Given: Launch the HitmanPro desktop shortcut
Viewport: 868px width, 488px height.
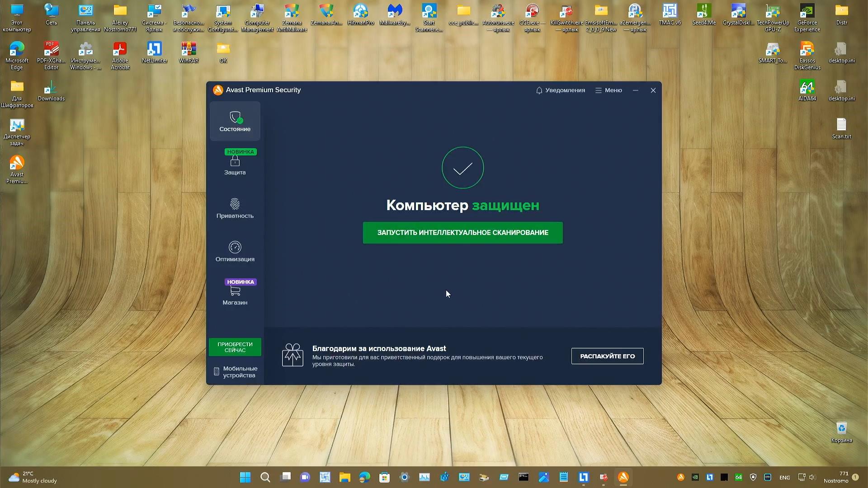Looking at the screenshot, I should 360,11.
